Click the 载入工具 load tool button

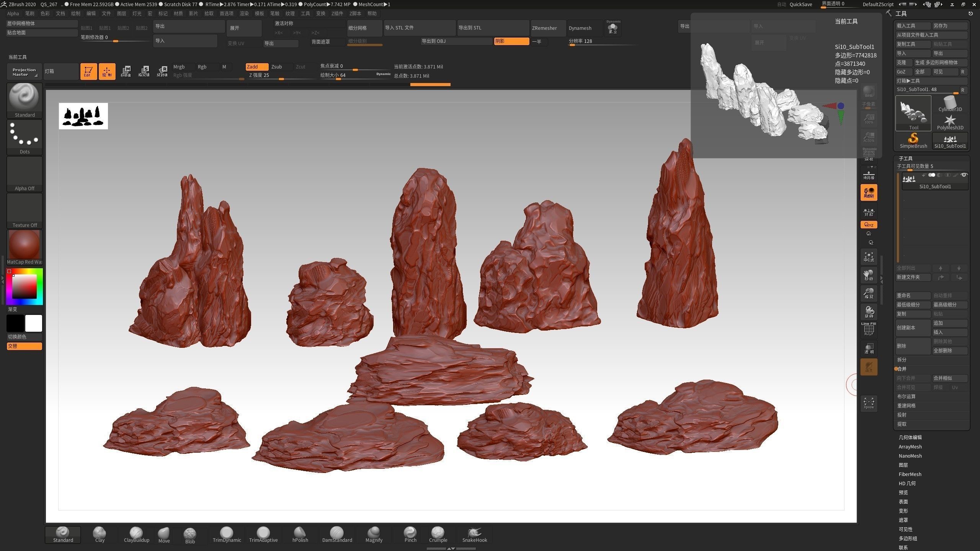coord(913,26)
